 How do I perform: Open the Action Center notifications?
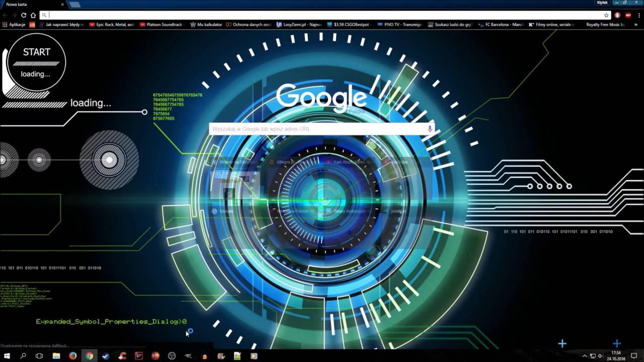[x=634, y=356]
